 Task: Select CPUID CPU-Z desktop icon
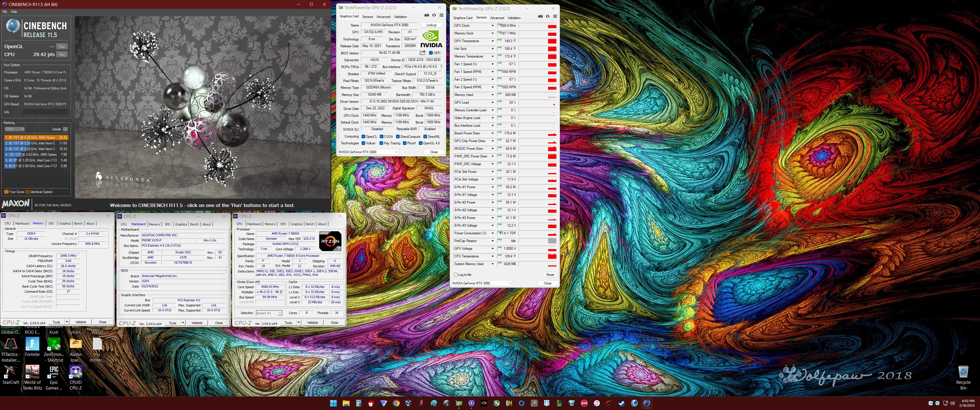pyautogui.click(x=76, y=377)
